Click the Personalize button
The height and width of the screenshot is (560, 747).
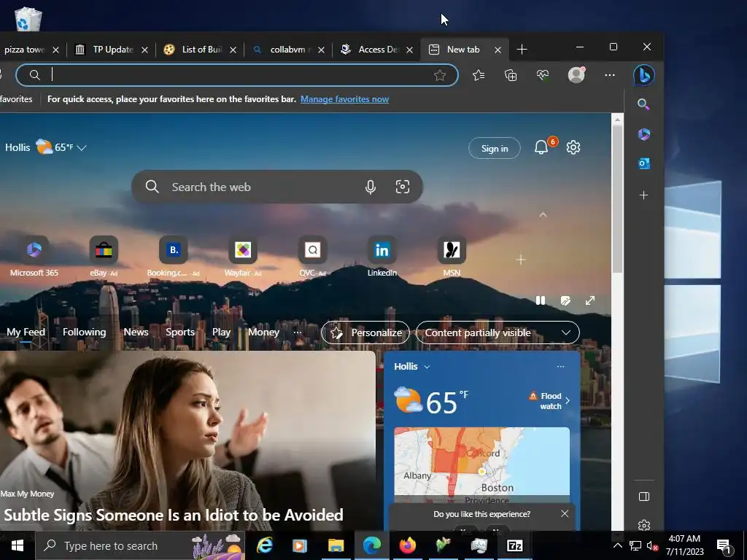pos(365,332)
